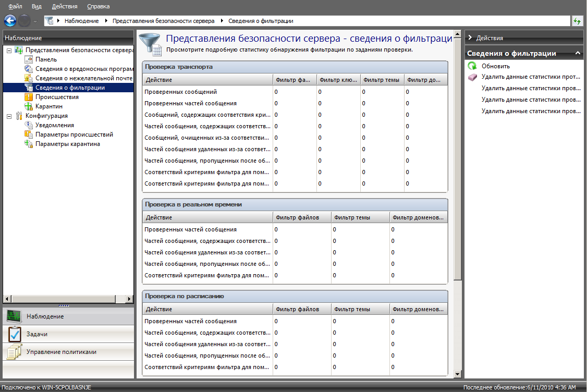Screen dimensions: 587x392
Task: Collapse the Конфигурация tree node
Action: (x=9, y=116)
